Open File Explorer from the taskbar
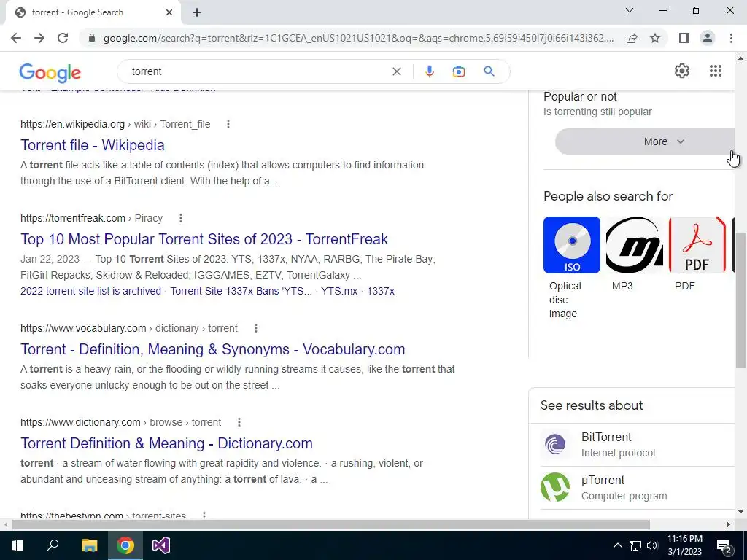The height and width of the screenshot is (560, 747). pyautogui.click(x=89, y=545)
